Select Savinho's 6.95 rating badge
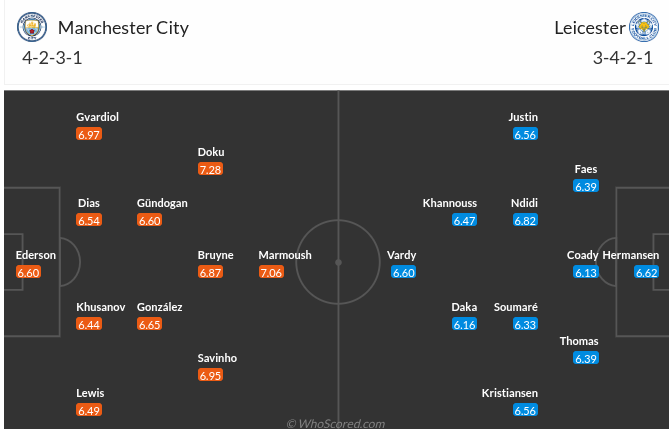Viewport: 669px width, 429px height. (x=210, y=375)
